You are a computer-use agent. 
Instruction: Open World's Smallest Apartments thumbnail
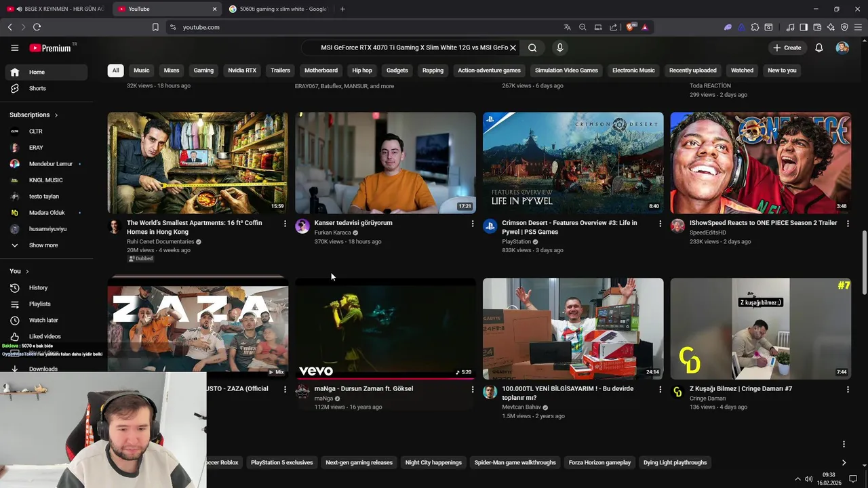coord(198,163)
